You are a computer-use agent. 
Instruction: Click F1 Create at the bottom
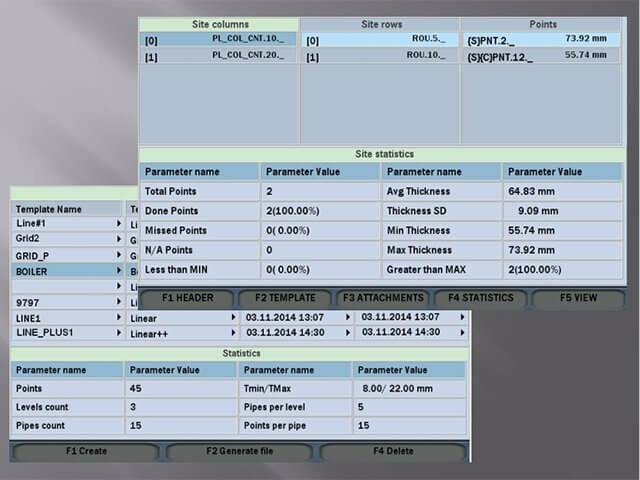(86, 451)
